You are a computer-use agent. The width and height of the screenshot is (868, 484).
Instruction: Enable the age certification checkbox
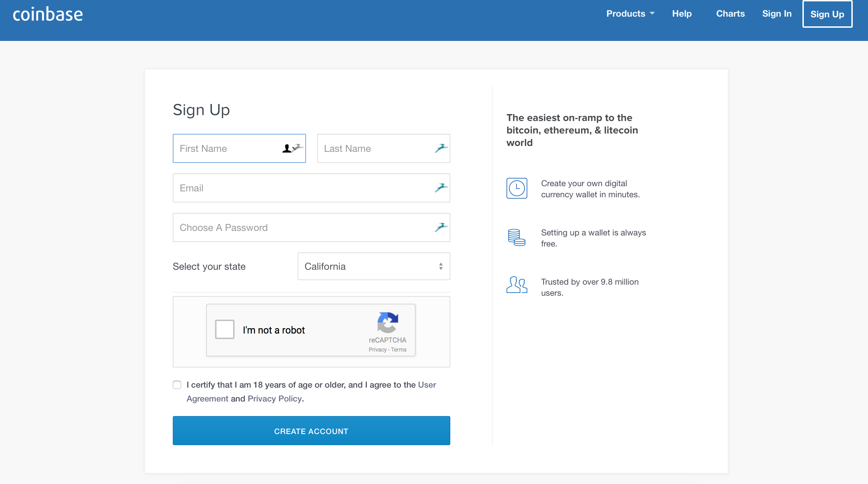[x=177, y=384]
